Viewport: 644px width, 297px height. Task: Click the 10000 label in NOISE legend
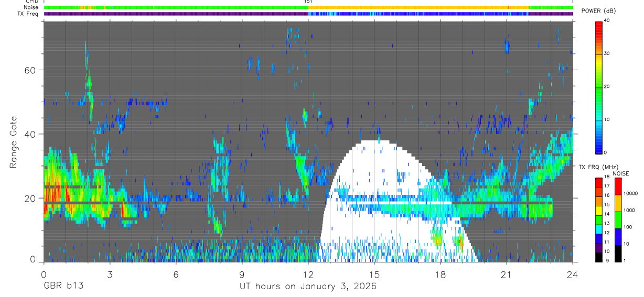[630, 193]
